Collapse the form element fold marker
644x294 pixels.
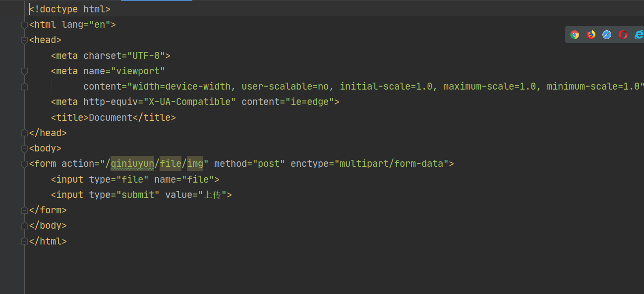pyautogui.click(x=24, y=163)
